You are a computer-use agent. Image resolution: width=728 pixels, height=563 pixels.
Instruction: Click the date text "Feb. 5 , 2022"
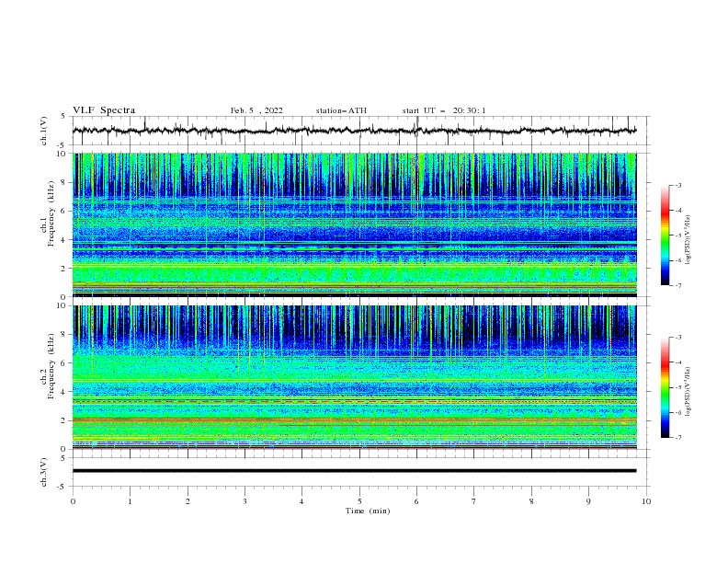[x=256, y=110]
